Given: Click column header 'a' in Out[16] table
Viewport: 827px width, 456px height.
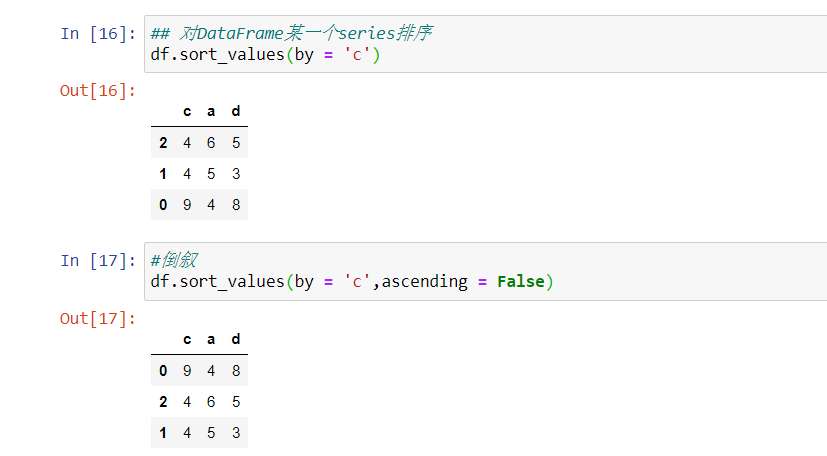Looking at the screenshot, I should click(x=211, y=112).
